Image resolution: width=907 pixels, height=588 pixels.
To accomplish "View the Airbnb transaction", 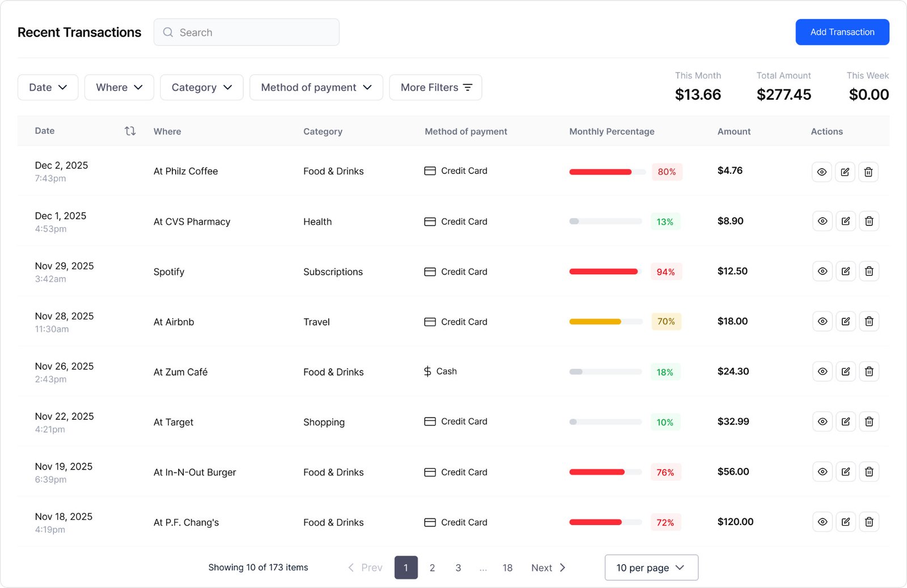I will 822,321.
